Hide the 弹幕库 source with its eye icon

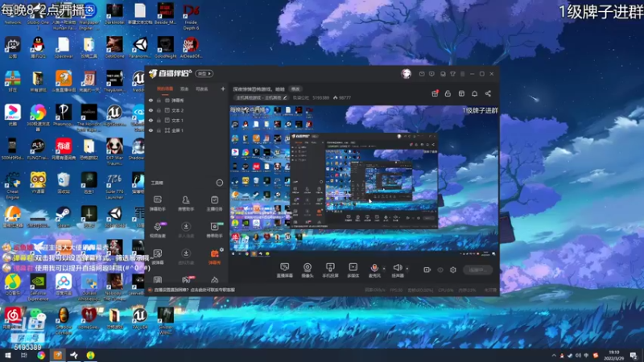click(x=151, y=101)
